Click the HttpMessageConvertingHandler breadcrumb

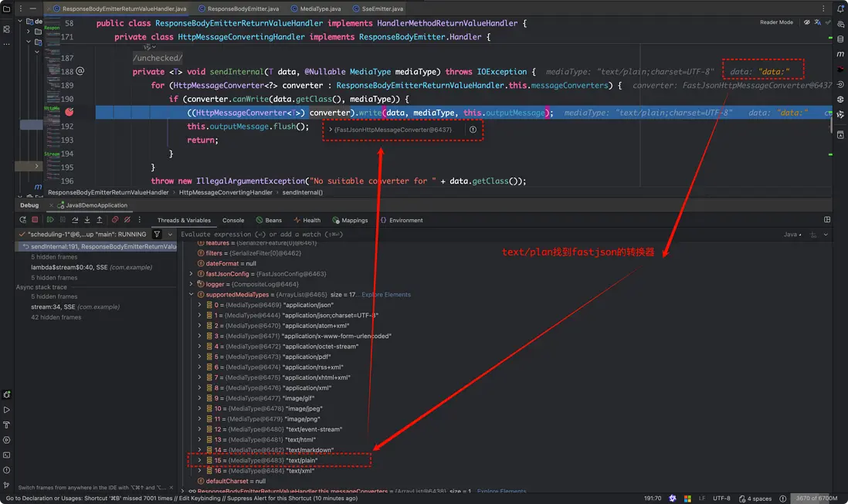[226, 192]
